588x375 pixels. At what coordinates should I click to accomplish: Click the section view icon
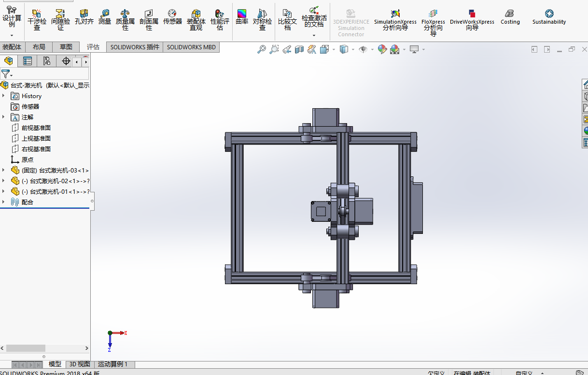[x=299, y=49]
